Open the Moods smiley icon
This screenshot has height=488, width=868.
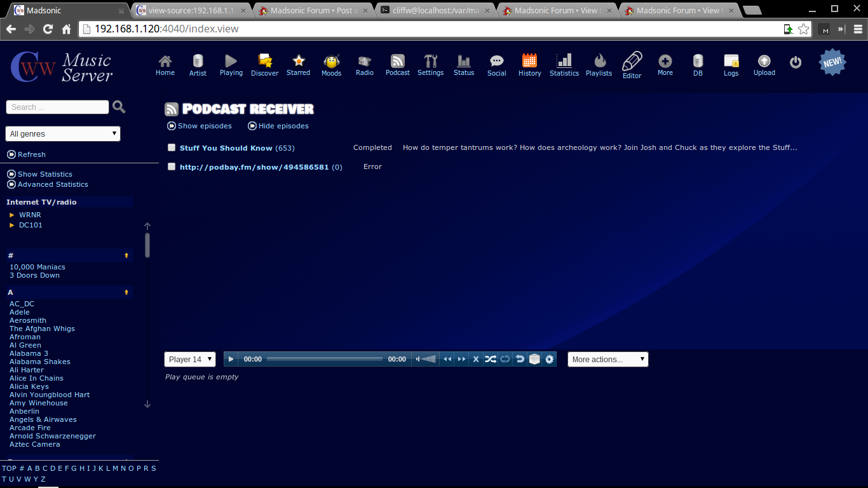click(331, 62)
